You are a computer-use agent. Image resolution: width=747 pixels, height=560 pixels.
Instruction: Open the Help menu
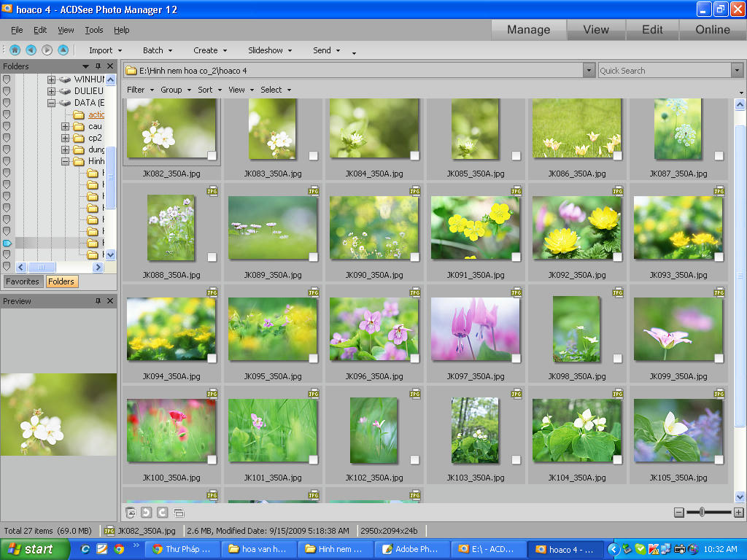tap(122, 30)
